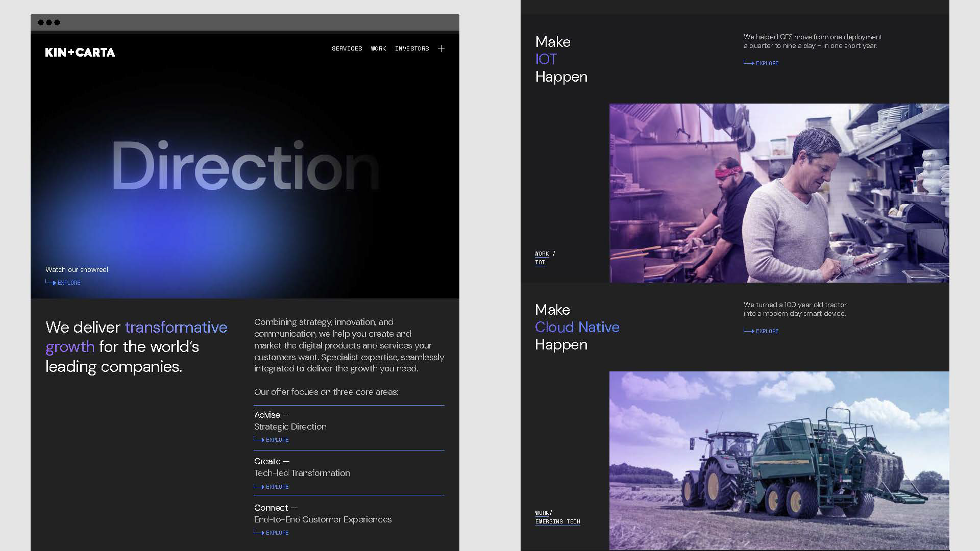Click Explore under Watch our showreel
Screen dimensions: 980x551
tap(63, 283)
